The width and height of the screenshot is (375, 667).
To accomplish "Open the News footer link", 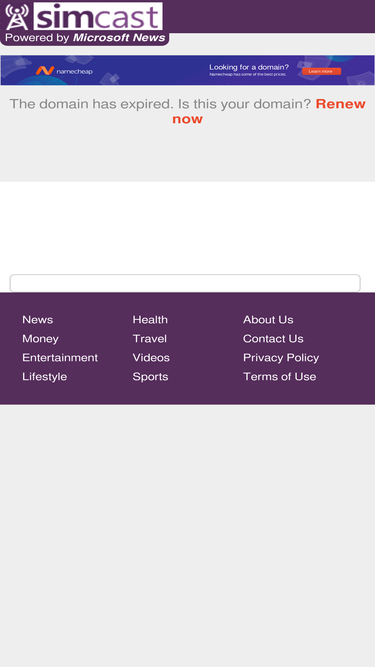I will 37,320.
